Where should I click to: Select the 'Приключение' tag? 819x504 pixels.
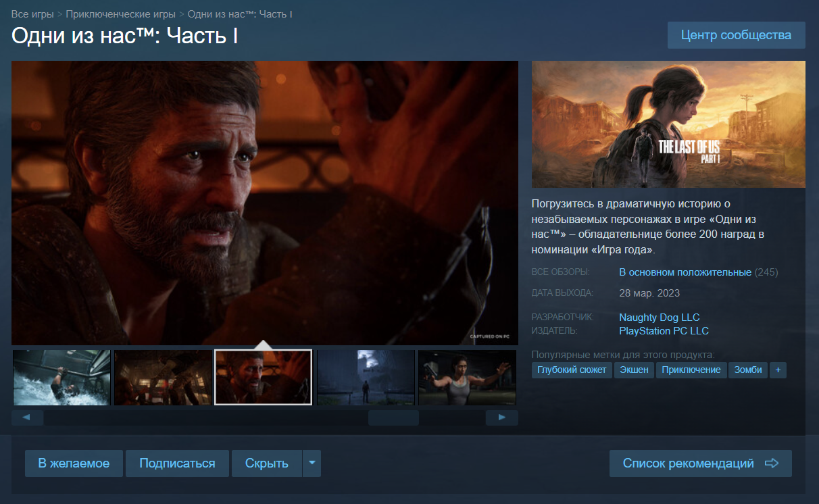tap(691, 370)
